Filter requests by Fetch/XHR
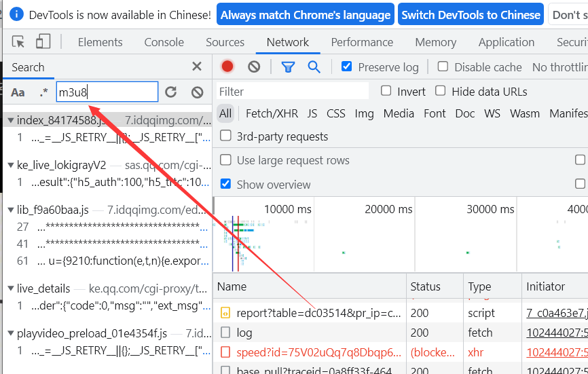The image size is (588, 374). (x=272, y=113)
